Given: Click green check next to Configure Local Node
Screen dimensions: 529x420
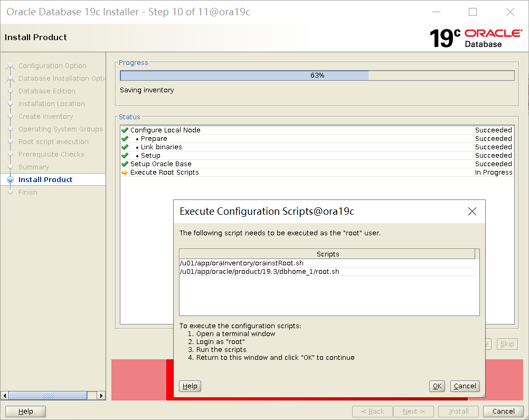Looking at the screenshot, I should pos(125,130).
